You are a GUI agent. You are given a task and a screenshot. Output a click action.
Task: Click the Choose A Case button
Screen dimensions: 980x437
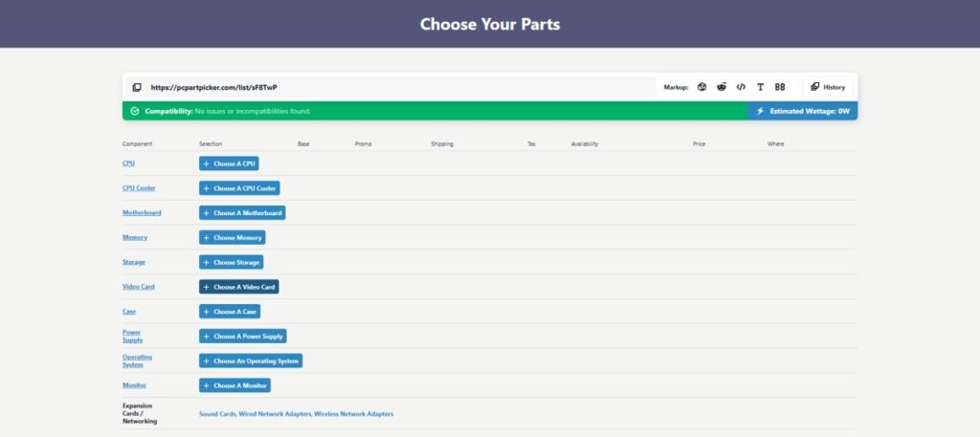pos(230,312)
